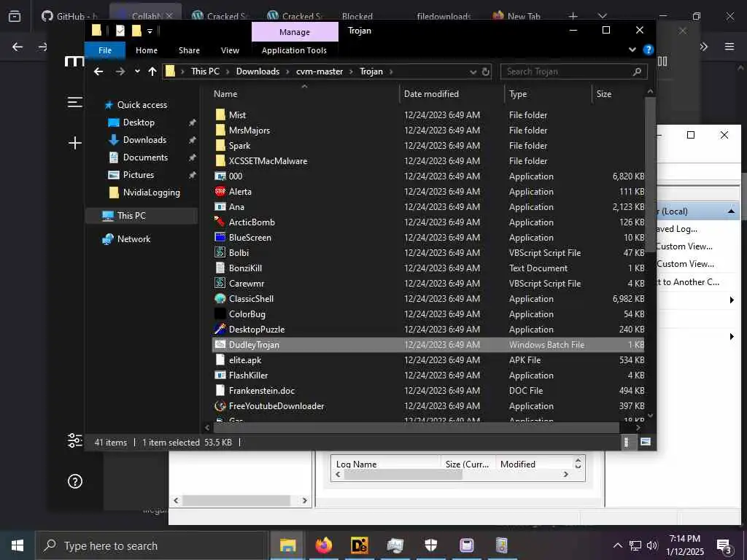Expand breadcrumb arrow after Downloads
This screenshot has width=747, height=560.
[287, 71]
